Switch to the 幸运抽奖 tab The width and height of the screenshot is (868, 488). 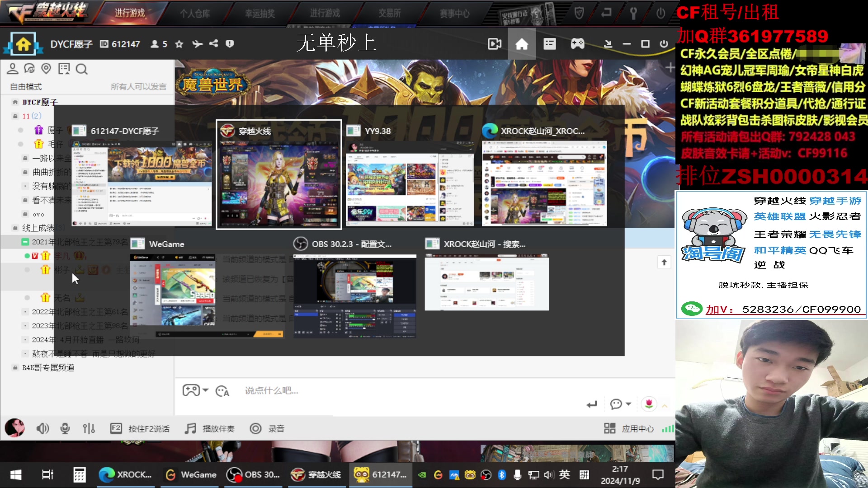[260, 14]
